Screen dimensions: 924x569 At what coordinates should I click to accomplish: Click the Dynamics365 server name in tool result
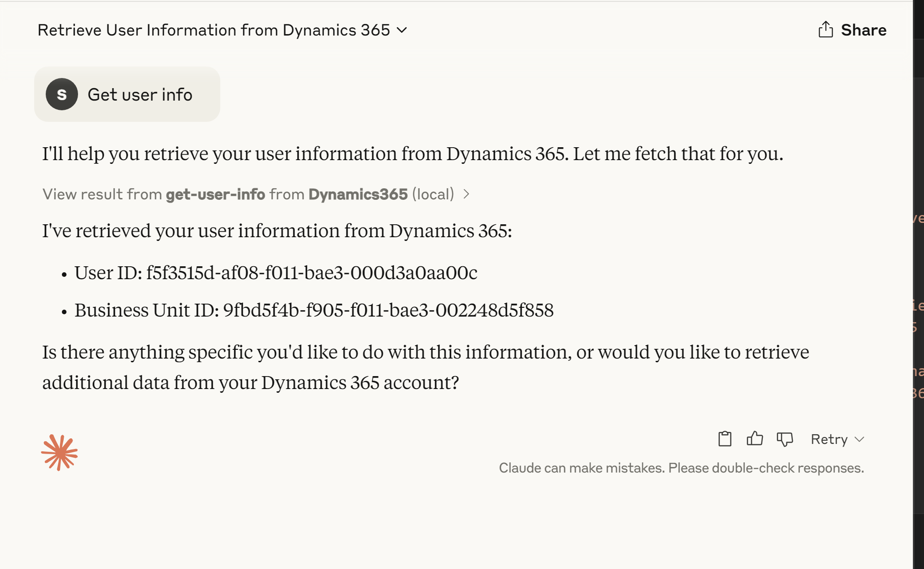click(358, 194)
